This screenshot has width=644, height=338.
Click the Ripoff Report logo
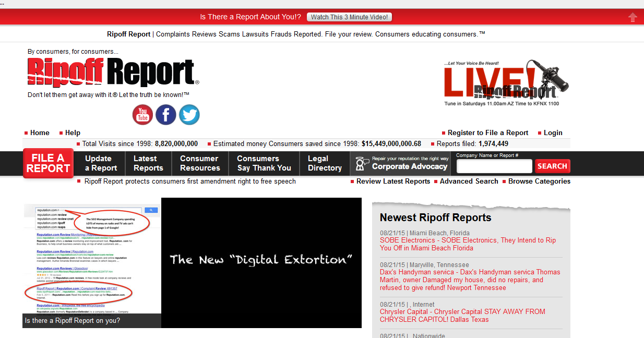coord(113,73)
